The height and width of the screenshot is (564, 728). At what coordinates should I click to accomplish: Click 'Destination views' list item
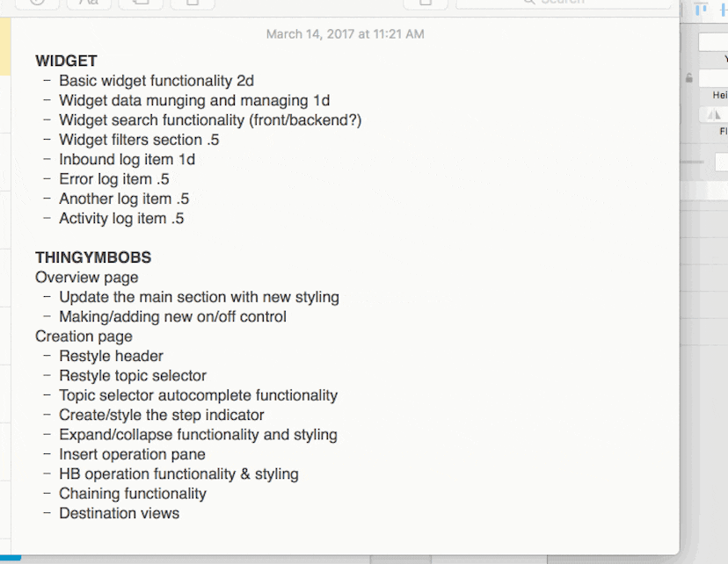click(119, 513)
